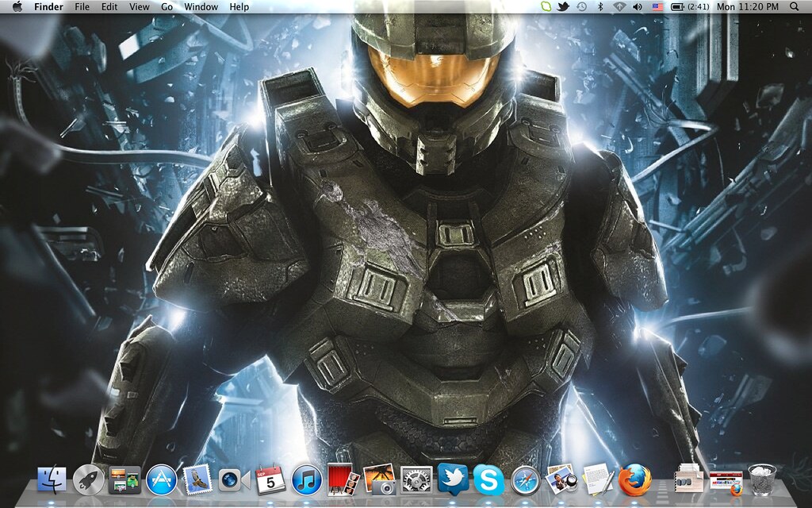Open Mission Control in the dock
Image resolution: width=812 pixels, height=508 pixels.
coord(124,479)
